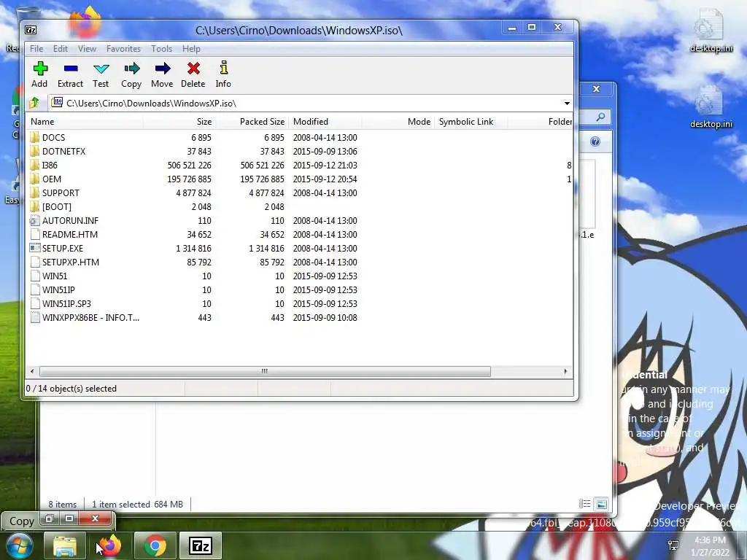
Task: Click the Extract toolbar icon
Action: coord(71,69)
